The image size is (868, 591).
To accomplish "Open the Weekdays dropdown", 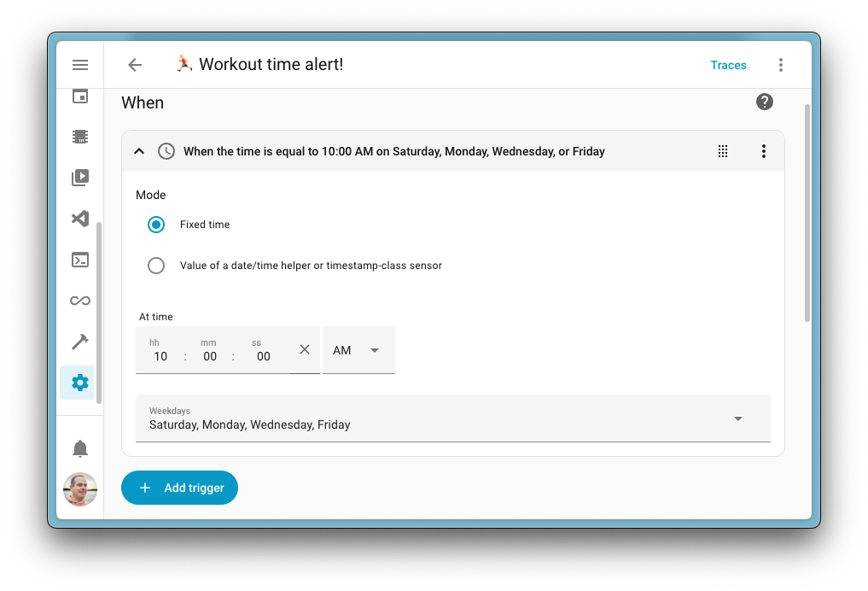I will pyautogui.click(x=737, y=418).
